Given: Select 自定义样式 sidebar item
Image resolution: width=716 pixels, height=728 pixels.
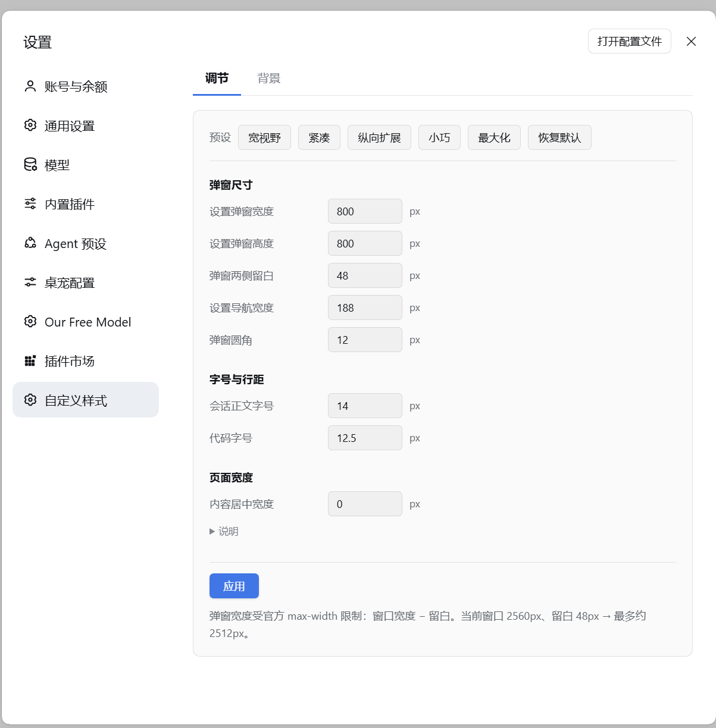Looking at the screenshot, I should pos(86,400).
